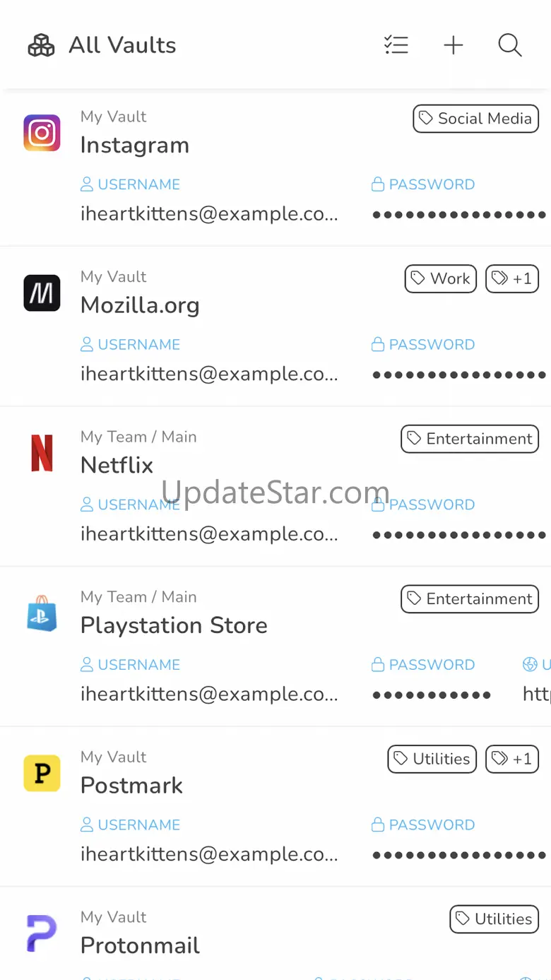Open search with magnifier icon
The height and width of the screenshot is (980, 551).
[510, 45]
